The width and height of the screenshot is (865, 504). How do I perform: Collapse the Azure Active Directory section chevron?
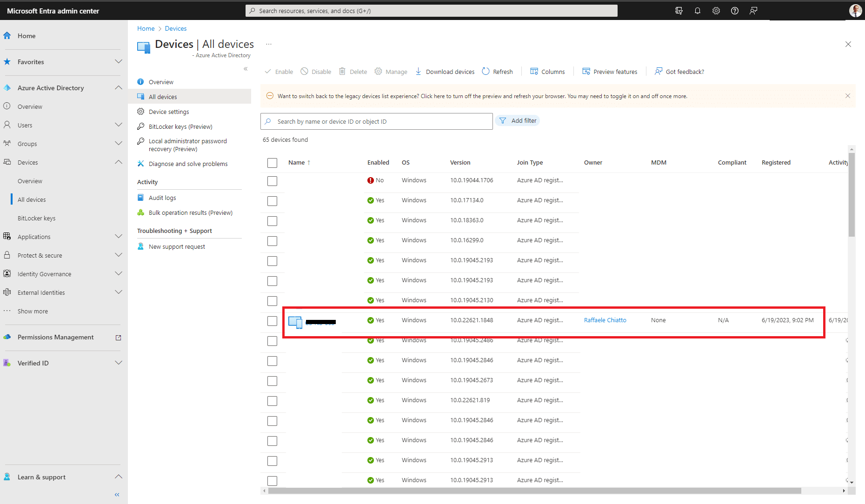pyautogui.click(x=119, y=87)
